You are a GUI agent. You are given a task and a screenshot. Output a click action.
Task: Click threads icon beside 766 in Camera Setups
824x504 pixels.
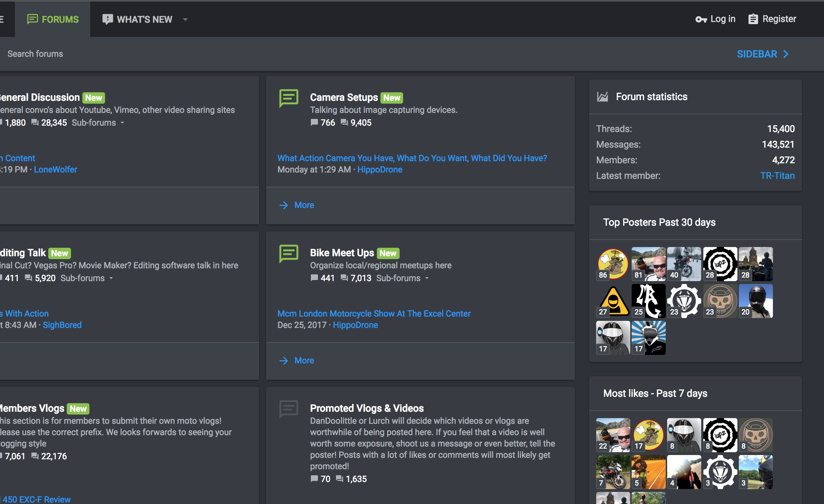[x=314, y=122]
